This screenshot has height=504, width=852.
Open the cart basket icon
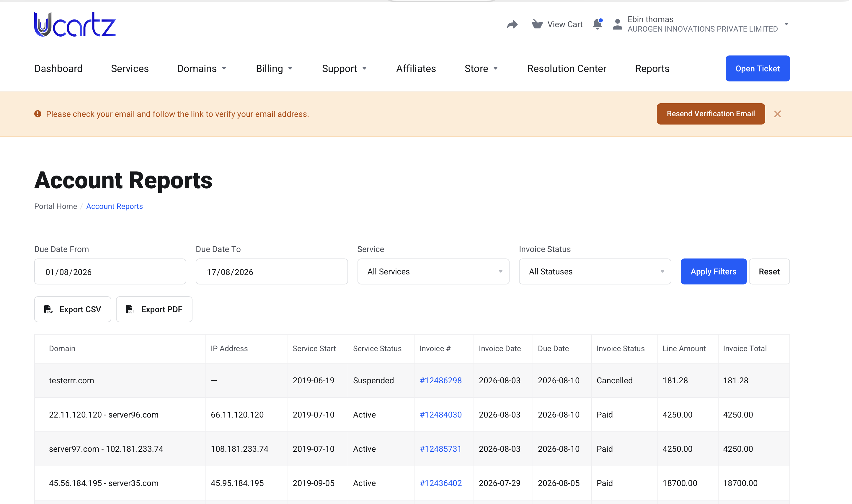click(537, 24)
